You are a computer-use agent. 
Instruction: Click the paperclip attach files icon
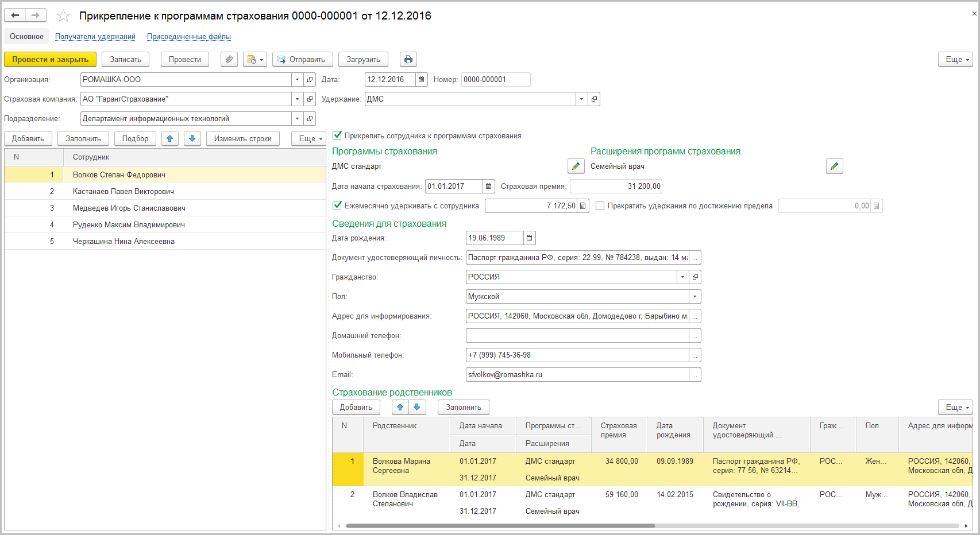point(229,59)
